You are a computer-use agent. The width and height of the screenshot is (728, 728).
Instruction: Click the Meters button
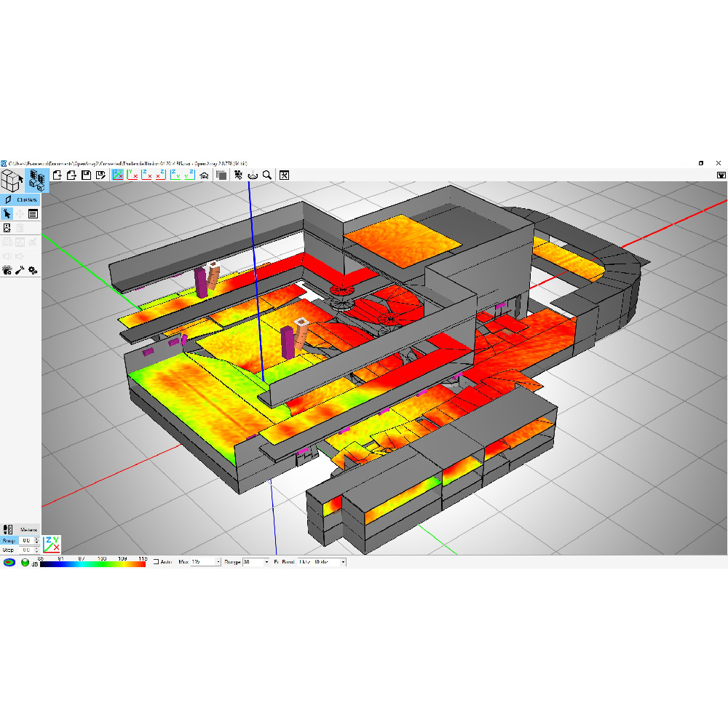point(28,529)
